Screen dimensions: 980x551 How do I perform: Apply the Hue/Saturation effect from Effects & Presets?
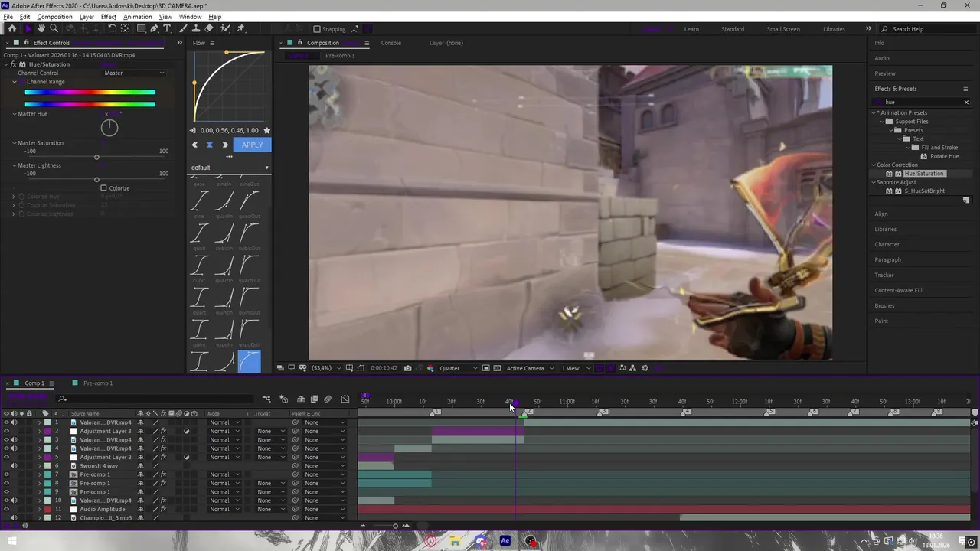(x=924, y=174)
